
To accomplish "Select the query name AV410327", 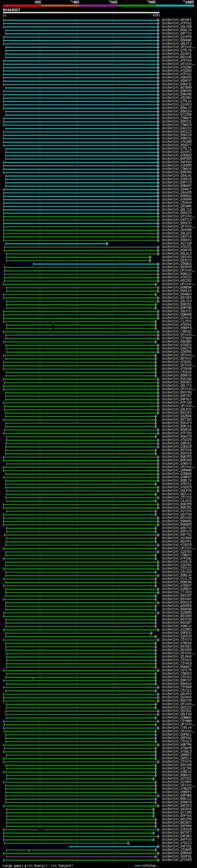I will [x=11, y=10].
